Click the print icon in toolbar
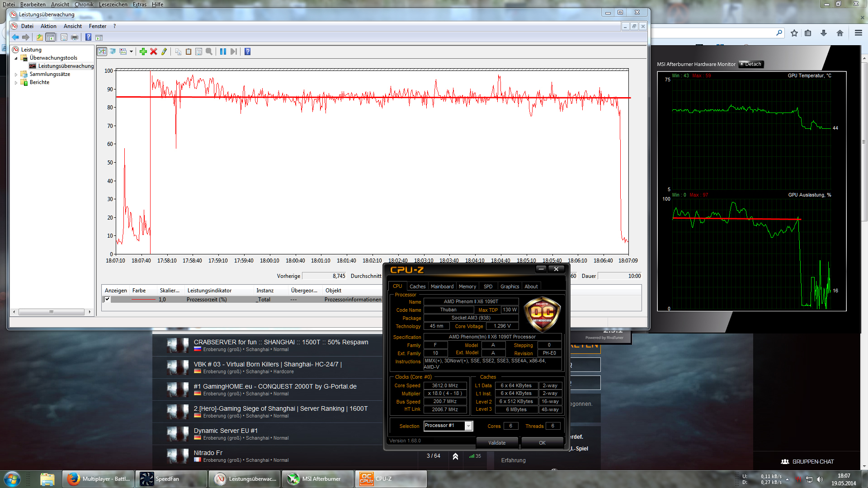The width and height of the screenshot is (868, 488). (x=75, y=37)
